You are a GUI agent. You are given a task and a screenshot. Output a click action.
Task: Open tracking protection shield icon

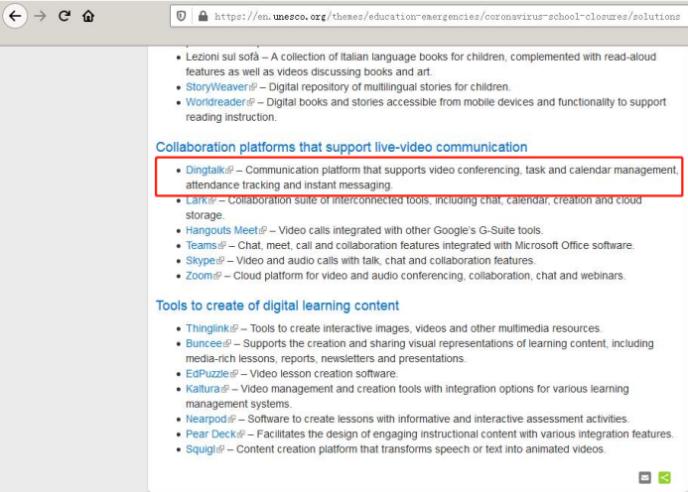[x=181, y=16]
